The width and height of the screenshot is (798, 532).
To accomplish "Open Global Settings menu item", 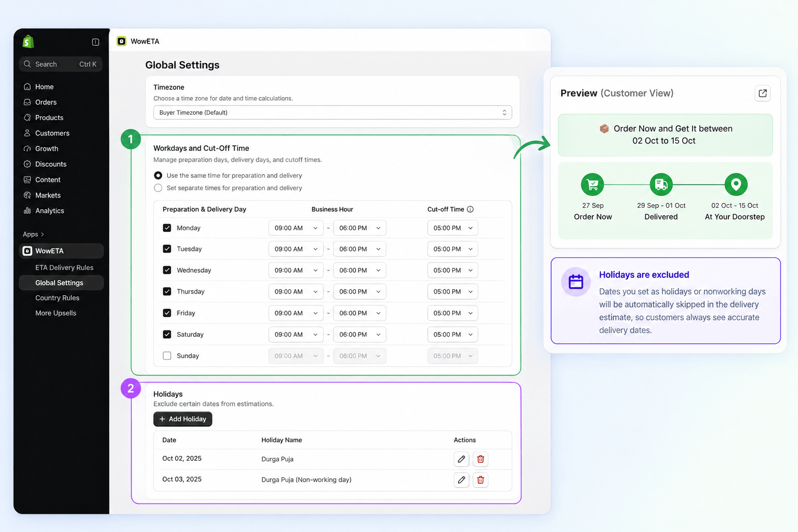I will [x=61, y=283].
